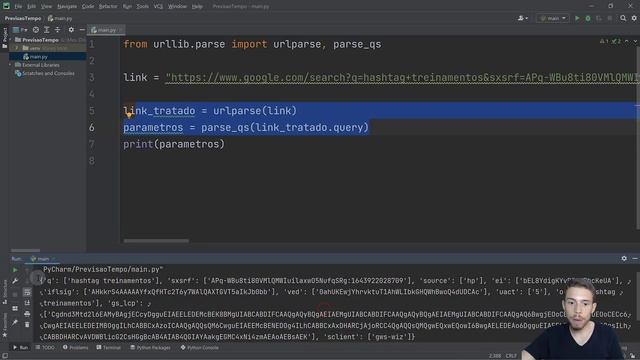640x360 pixels.
Task: Open the VCS menu
Action: 158,7
